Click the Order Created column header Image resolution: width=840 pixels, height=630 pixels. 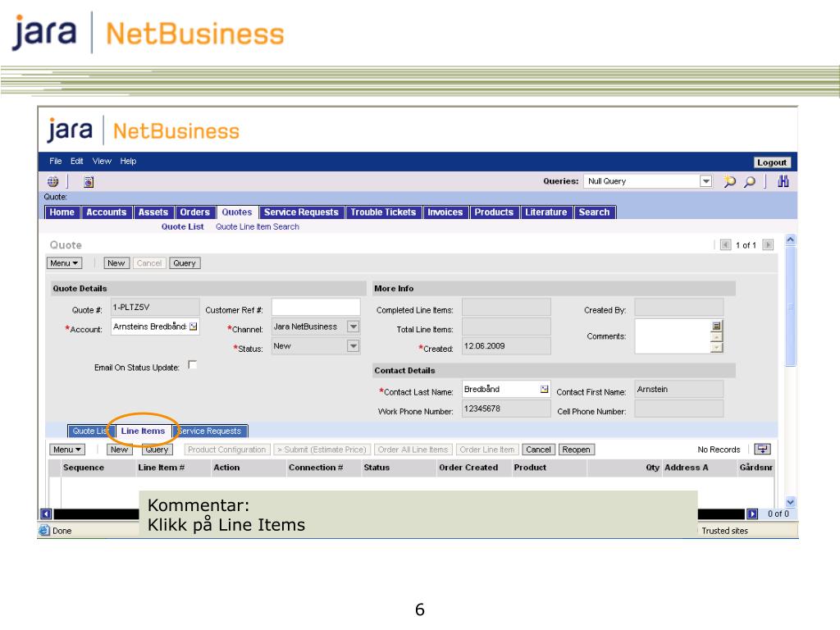click(x=468, y=467)
